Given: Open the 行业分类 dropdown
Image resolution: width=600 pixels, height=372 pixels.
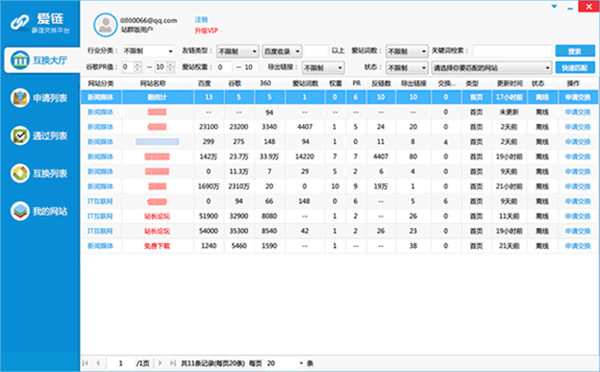Looking at the screenshot, I should 148,51.
